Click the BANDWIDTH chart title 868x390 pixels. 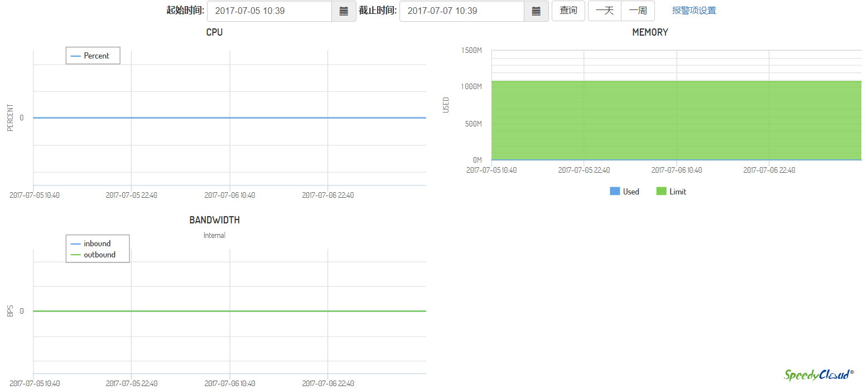point(214,220)
